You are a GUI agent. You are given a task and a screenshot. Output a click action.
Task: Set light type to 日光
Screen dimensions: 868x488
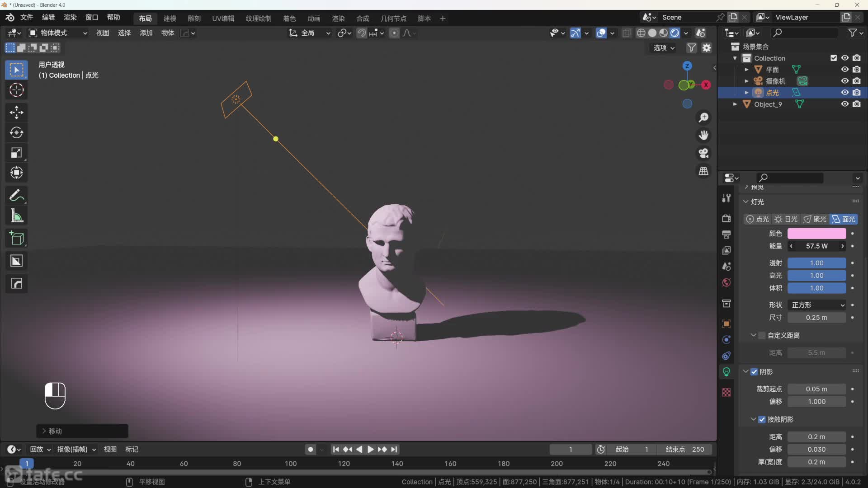[x=786, y=219]
